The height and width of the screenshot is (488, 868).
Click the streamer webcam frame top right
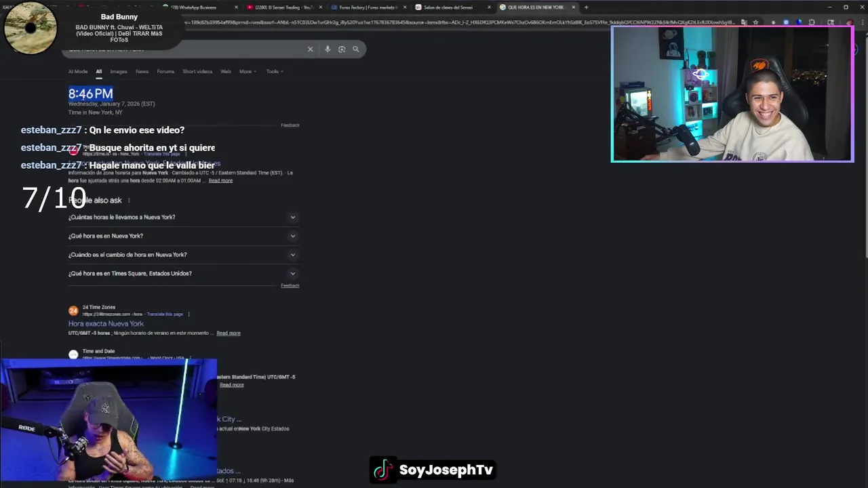[732, 94]
